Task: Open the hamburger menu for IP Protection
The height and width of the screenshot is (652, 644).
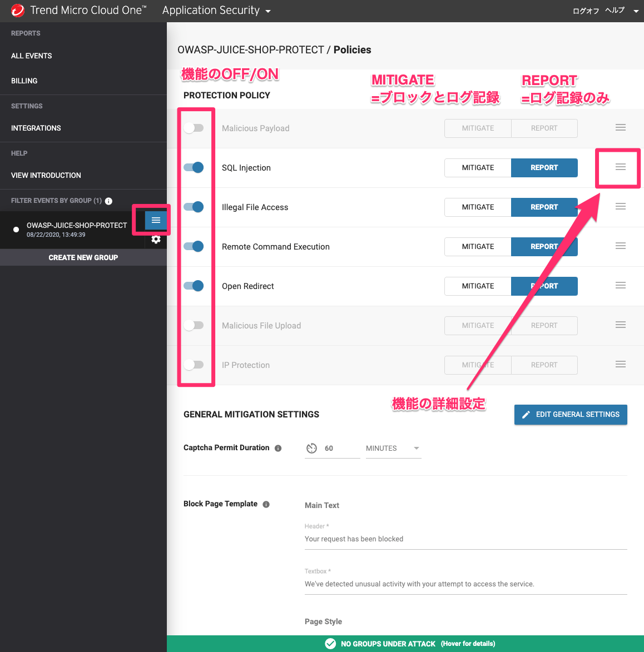Action: 620,364
